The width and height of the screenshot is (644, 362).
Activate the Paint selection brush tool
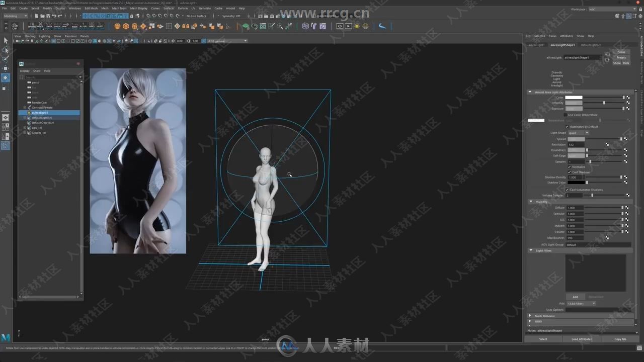(6, 59)
